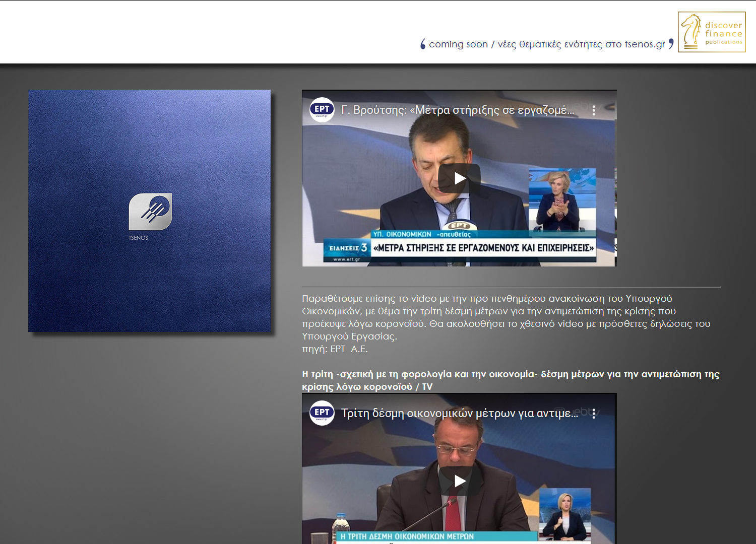
Task: Click the text 'πηγή: ΕΡΤ Α.Ε.'
Action: pos(335,349)
